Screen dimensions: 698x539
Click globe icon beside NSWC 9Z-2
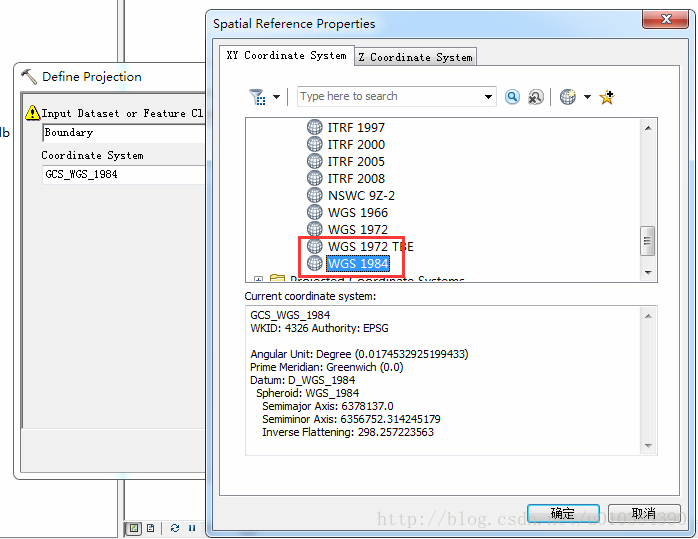pos(315,195)
